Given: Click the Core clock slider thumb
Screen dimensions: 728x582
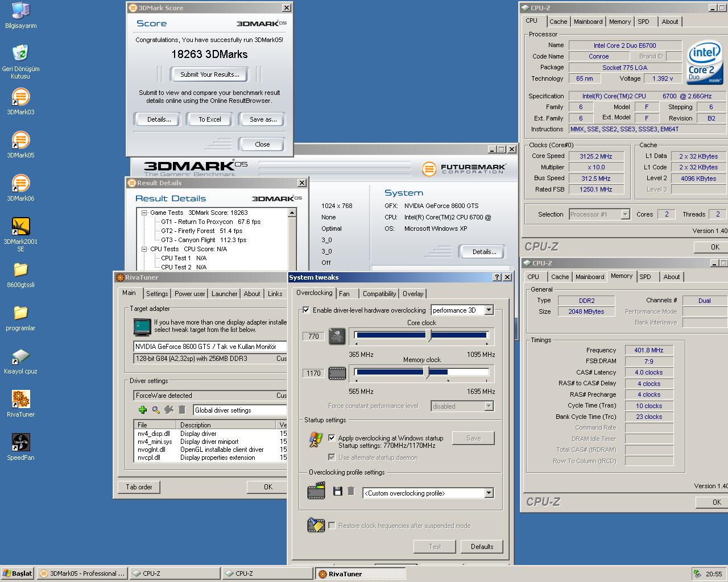Looking at the screenshot, I should [x=429, y=335].
